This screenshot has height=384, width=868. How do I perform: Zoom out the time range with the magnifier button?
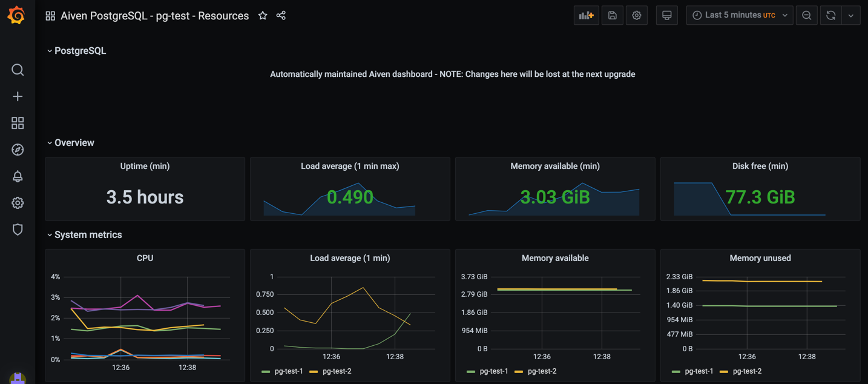[x=806, y=15]
